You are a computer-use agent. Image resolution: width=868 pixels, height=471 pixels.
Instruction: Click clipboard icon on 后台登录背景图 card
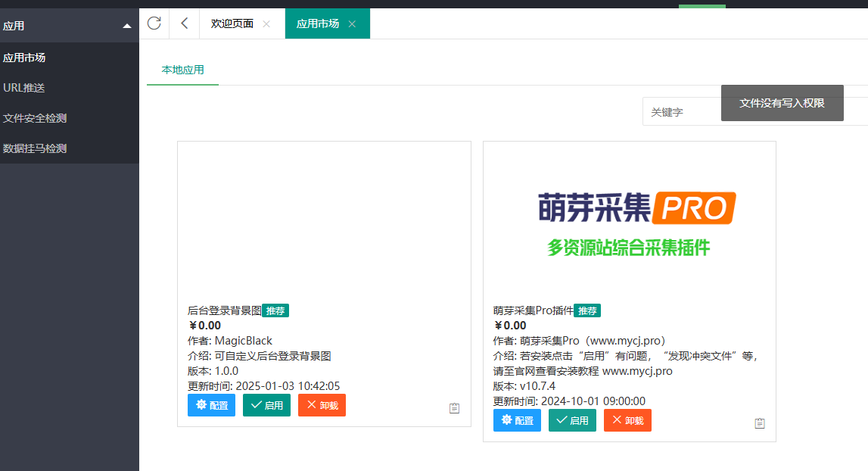click(454, 408)
